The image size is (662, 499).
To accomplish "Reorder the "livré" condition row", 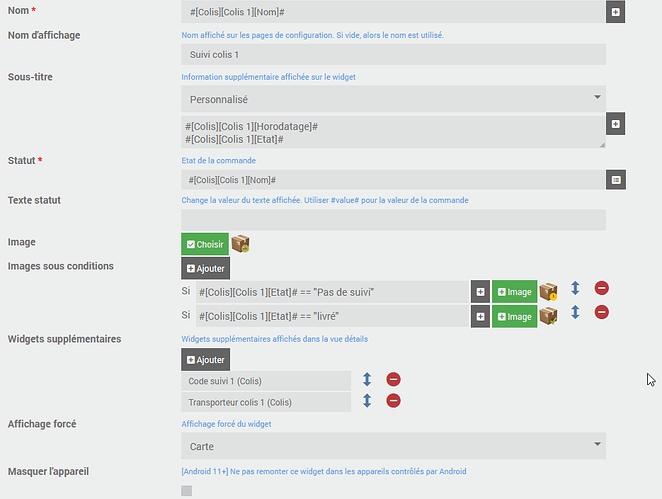I will pyautogui.click(x=576, y=313).
